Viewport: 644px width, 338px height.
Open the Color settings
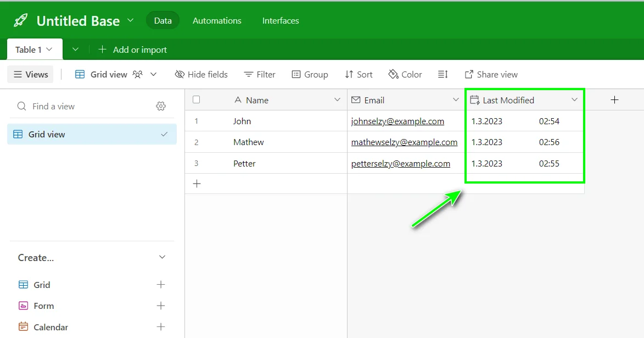click(405, 74)
